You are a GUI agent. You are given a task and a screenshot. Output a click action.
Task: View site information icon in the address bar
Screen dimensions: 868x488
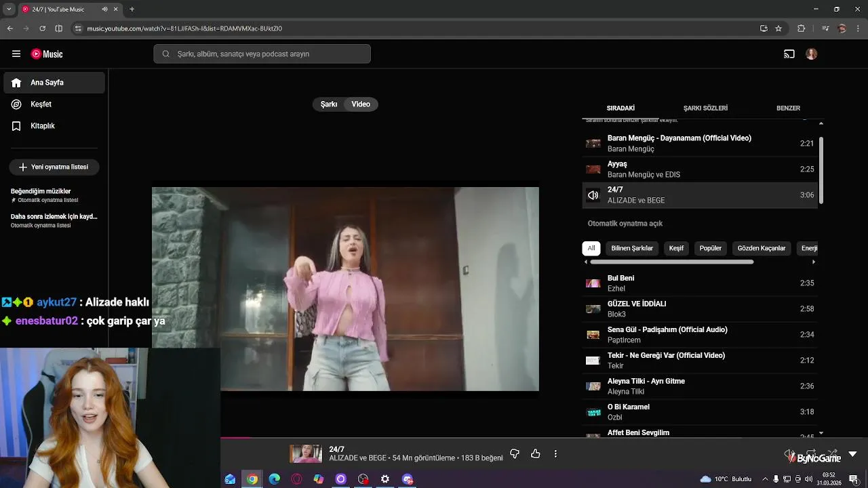78,28
